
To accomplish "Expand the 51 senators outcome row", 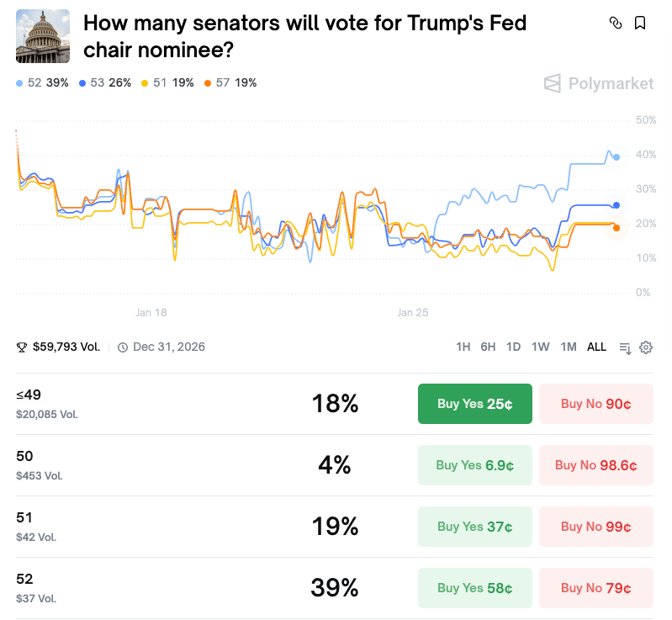I will click(168, 526).
